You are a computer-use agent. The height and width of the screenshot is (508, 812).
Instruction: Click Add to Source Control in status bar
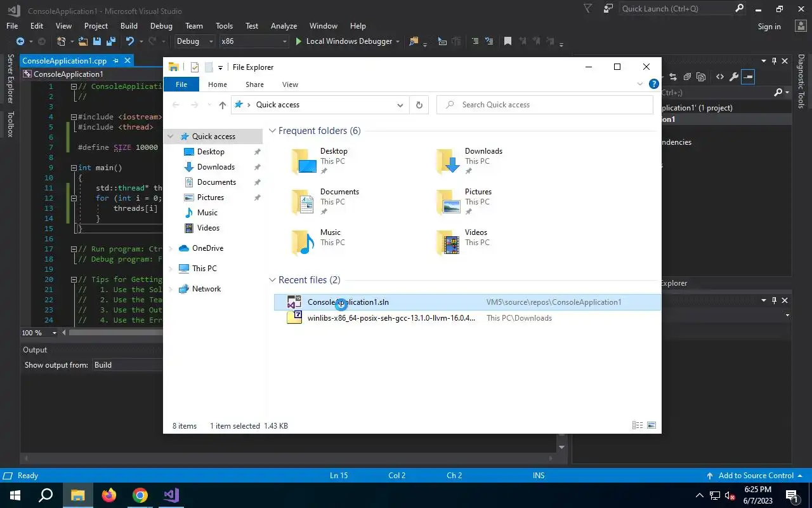pyautogui.click(x=756, y=476)
